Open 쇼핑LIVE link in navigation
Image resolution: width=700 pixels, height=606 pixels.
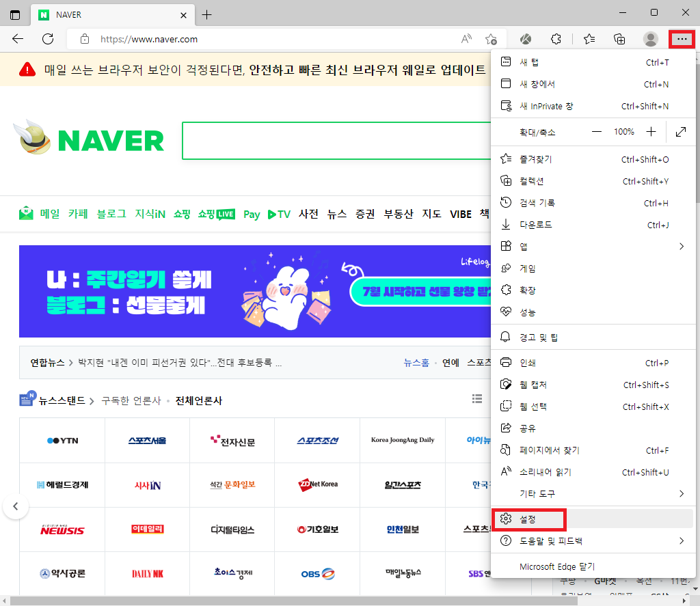click(217, 215)
